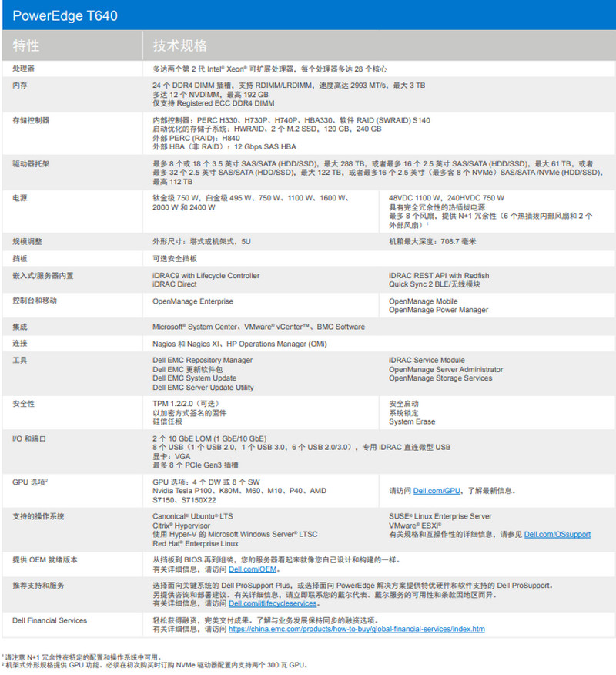Click the text iDRAC REST API with Redfish
616x675 pixels.
pyautogui.click(x=439, y=276)
